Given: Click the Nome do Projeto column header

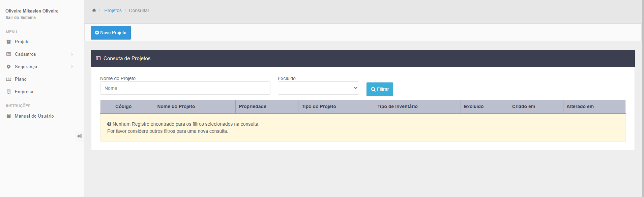Looking at the screenshot, I should point(195,106).
